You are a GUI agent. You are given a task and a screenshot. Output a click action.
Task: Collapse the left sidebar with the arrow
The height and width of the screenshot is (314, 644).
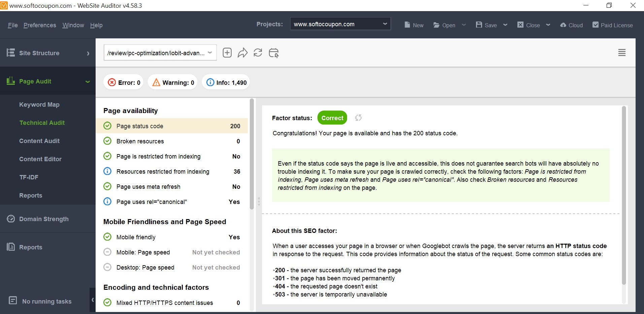93,300
